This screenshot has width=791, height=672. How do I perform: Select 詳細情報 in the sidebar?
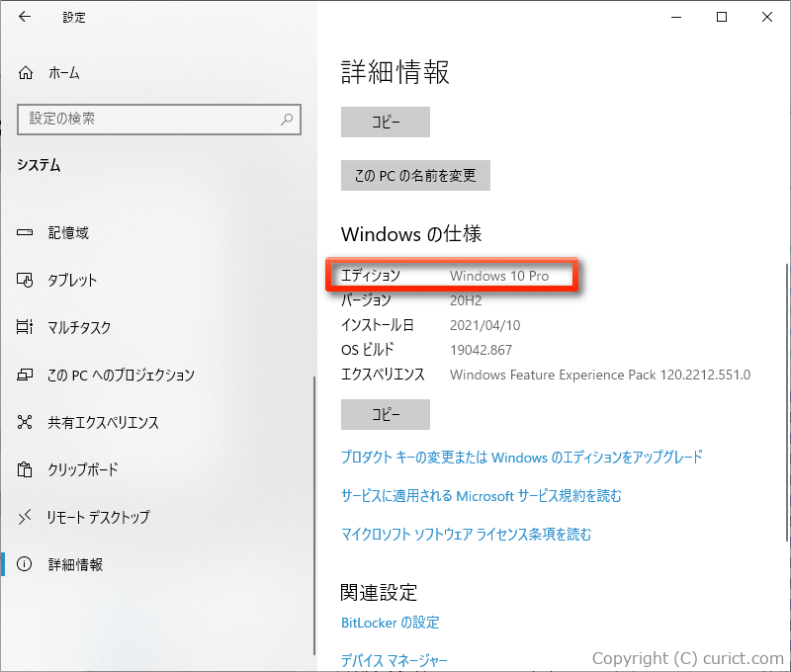tap(76, 564)
